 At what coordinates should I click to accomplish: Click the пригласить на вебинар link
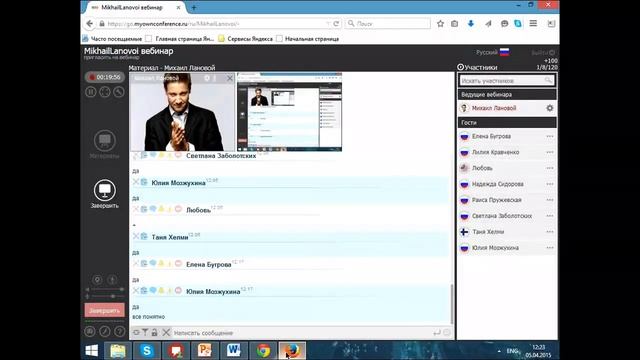click(111, 58)
